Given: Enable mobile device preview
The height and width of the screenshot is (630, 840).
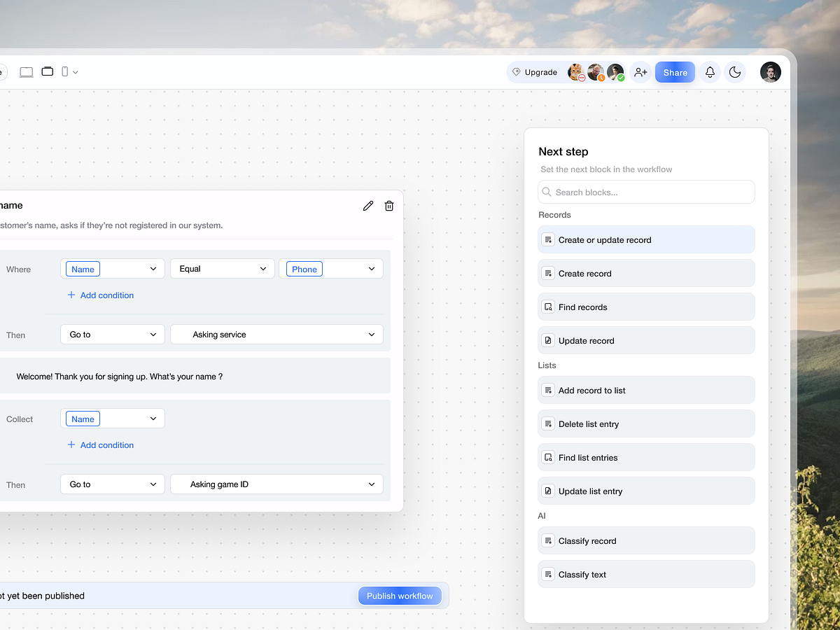Looking at the screenshot, I should [64, 71].
